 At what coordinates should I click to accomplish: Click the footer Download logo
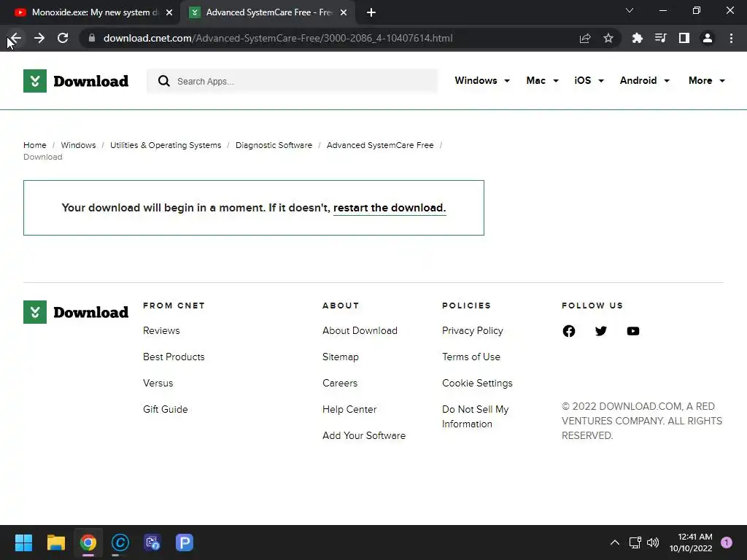pyautogui.click(x=76, y=312)
